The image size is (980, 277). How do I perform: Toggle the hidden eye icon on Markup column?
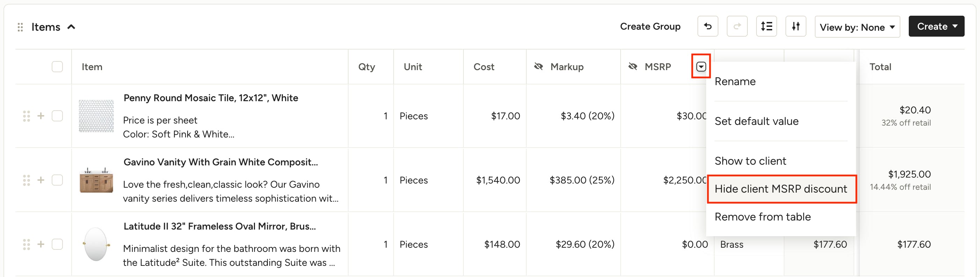click(538, 67)
